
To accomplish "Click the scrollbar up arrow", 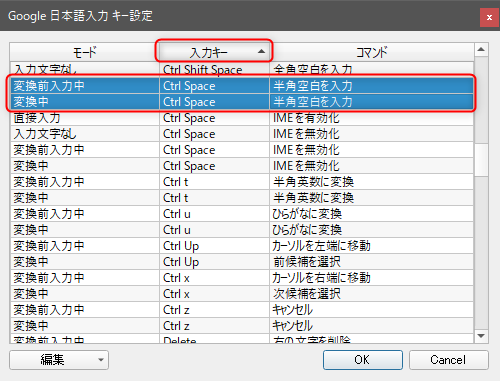I will tap(481, 50).
